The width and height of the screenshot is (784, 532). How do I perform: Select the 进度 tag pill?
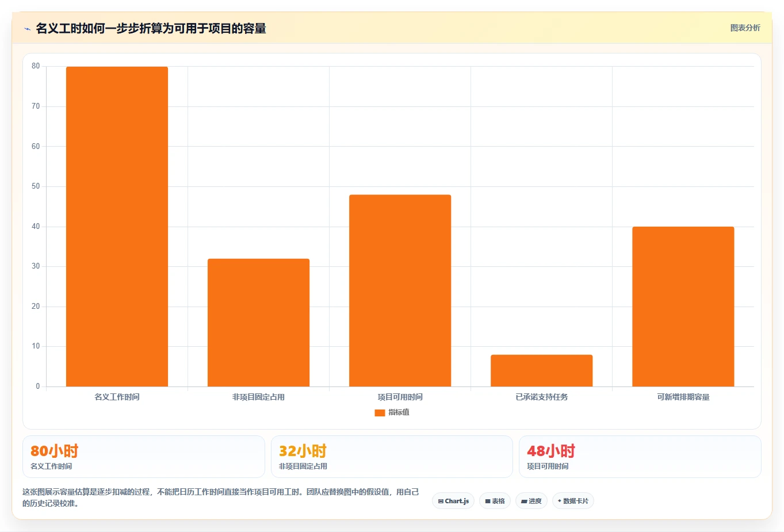coord(531,501)
